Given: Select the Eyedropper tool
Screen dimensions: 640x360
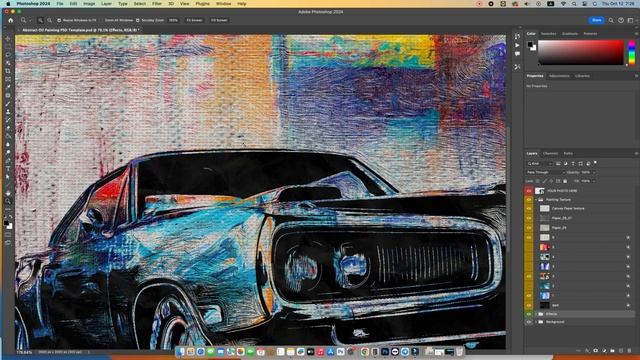Looking at the screenshot, I should (x=8, y=87).
